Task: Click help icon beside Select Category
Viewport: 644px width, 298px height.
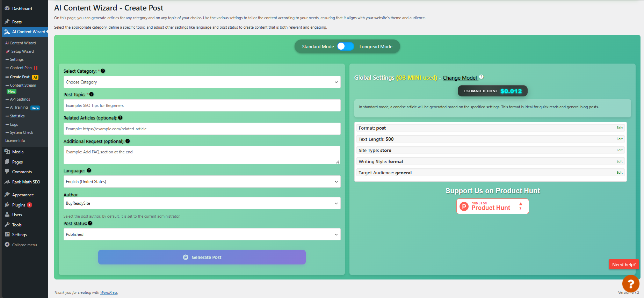Action: [103, 71]
